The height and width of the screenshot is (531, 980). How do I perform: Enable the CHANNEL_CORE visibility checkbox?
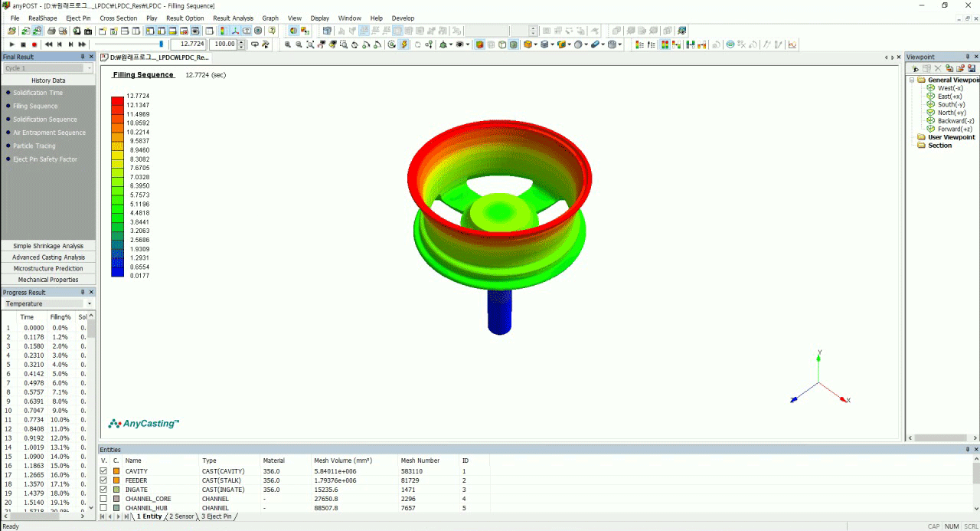coord(103,499)
